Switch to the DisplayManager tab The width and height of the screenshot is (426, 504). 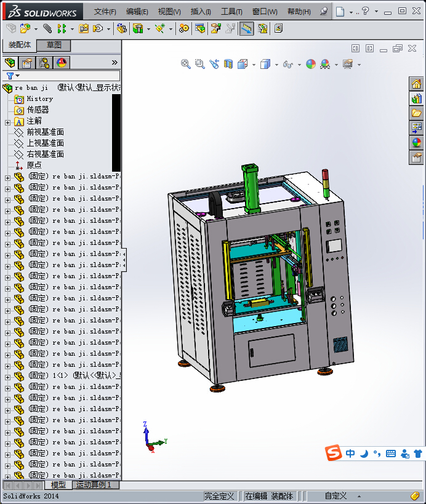tap(62, 62)
